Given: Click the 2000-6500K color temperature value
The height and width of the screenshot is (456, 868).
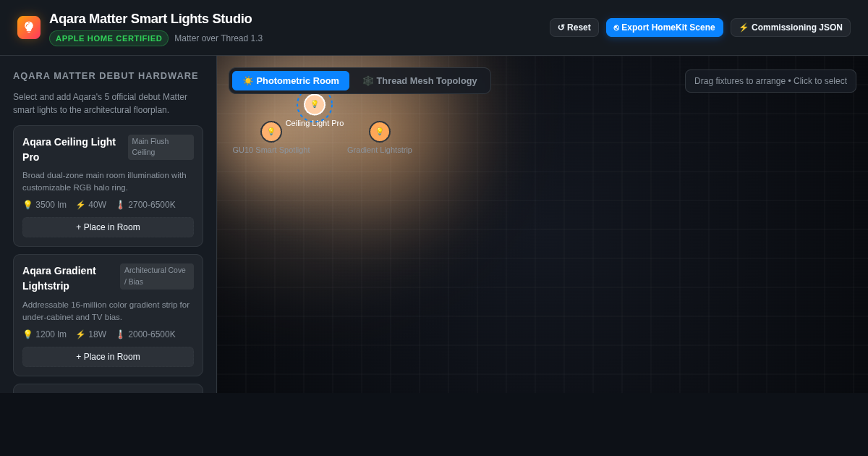Looking at the screenshot, I should pyautogui.click(x=145, y=334).
